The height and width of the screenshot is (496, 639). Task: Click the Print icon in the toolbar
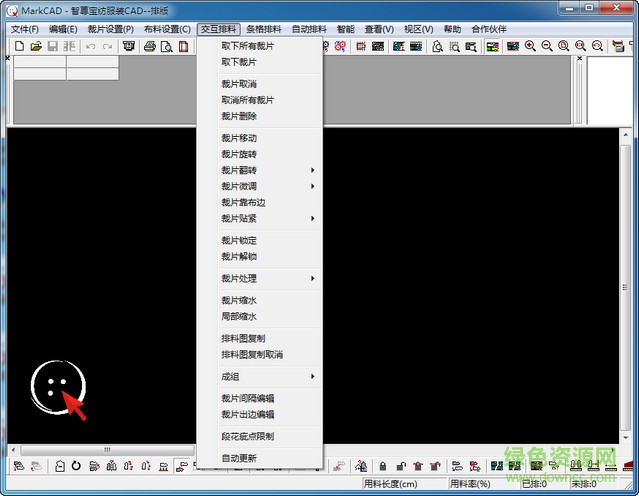148,46
